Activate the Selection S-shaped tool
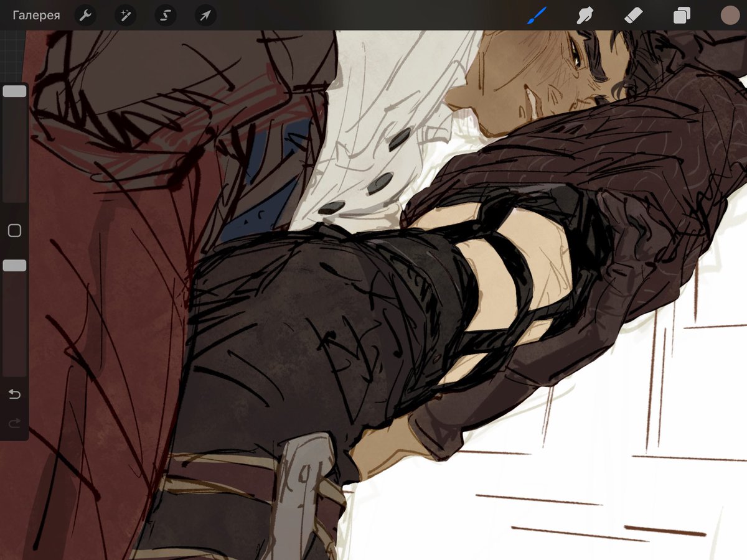Image resolution: width=747 pixels, height=560 pixels. (165, 16)
